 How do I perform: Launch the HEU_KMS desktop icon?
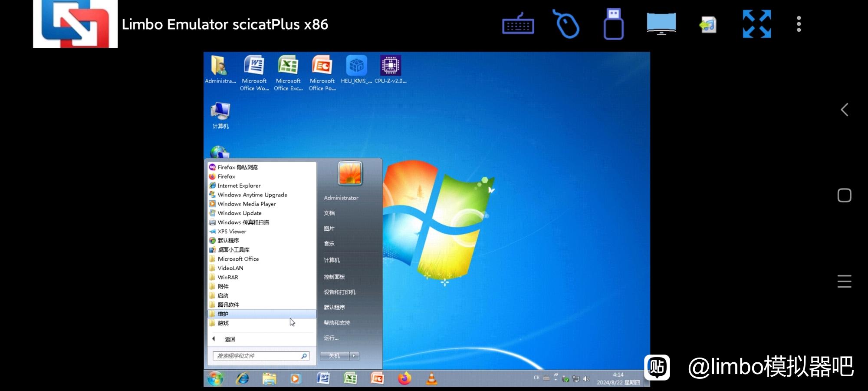pos(356,70)
